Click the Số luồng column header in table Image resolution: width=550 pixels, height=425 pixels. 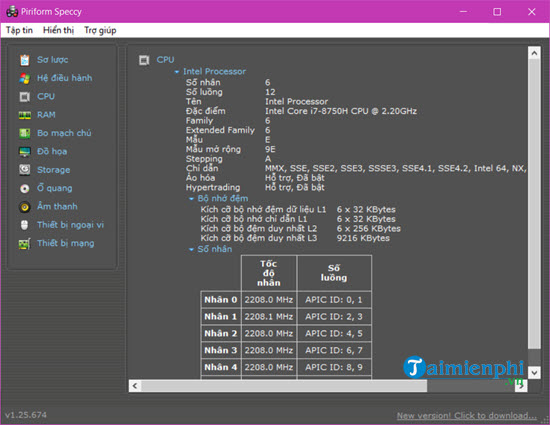[334, 273]
